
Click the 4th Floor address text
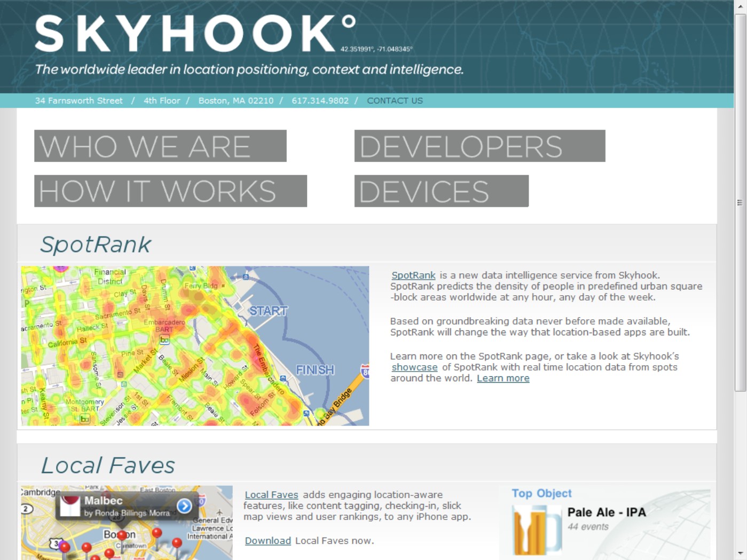162,100
